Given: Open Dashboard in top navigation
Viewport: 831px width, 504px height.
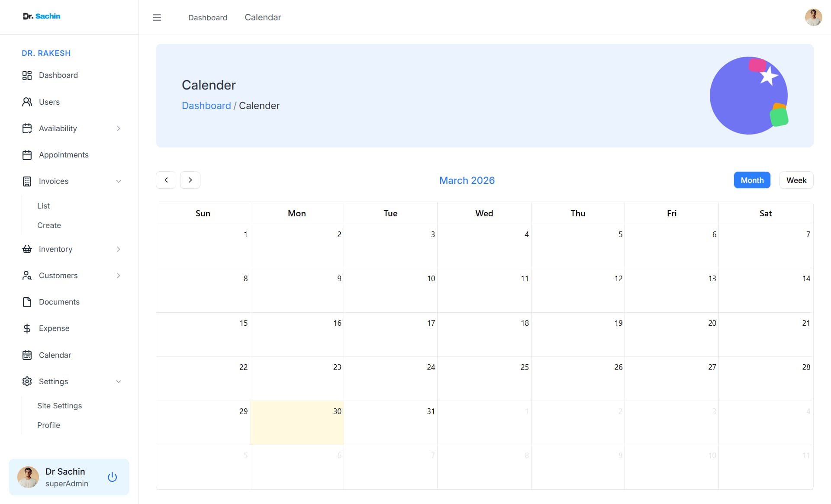Looking at the screenshot, I should pyautogui.click(x=207, y=17).
